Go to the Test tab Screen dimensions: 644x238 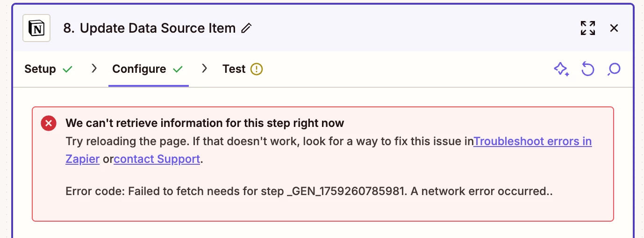point(234,69)
